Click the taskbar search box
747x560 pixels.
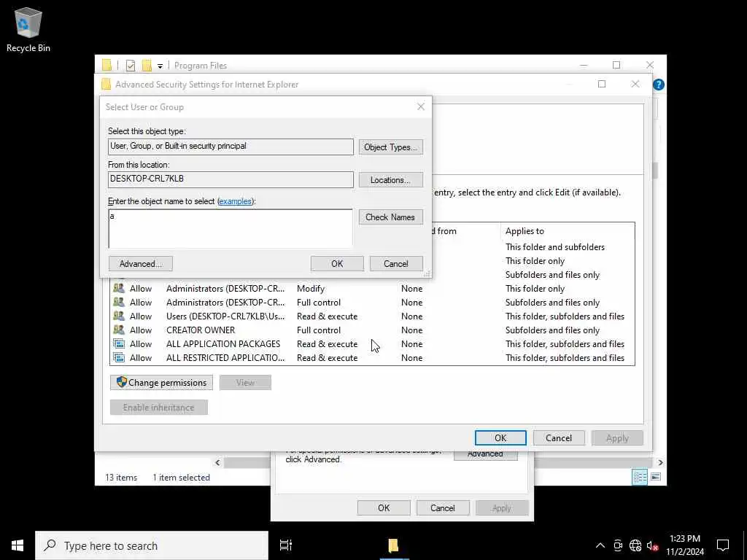pyautogui.click(x=152, y=545)
